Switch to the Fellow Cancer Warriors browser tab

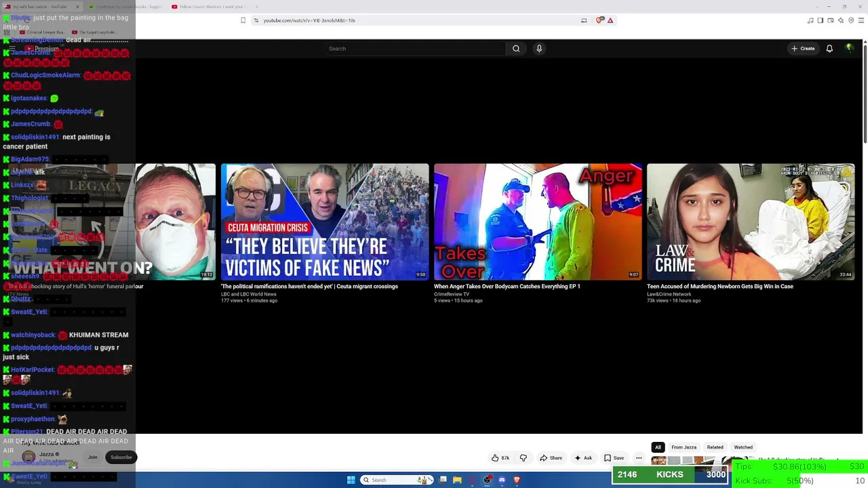click(210, 7)
